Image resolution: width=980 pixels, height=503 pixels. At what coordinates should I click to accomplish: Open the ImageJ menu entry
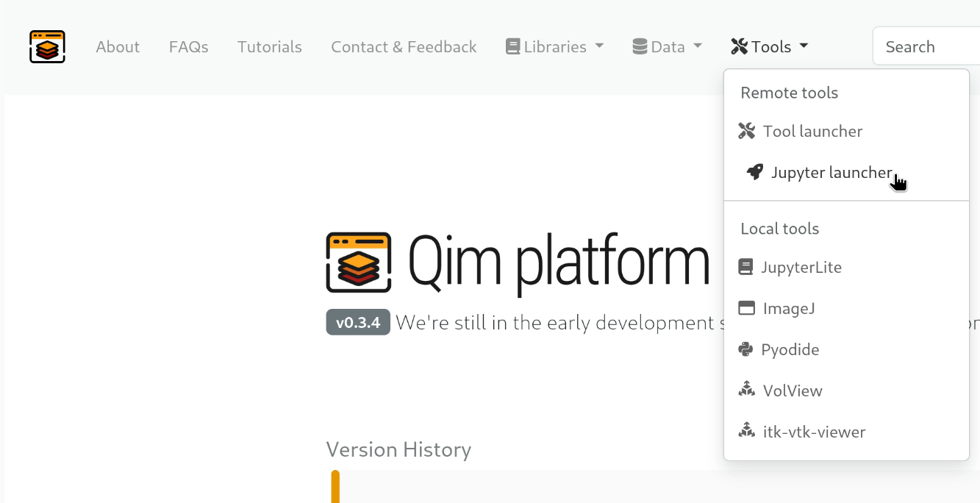pyautogui.click(x=788, y=309)
